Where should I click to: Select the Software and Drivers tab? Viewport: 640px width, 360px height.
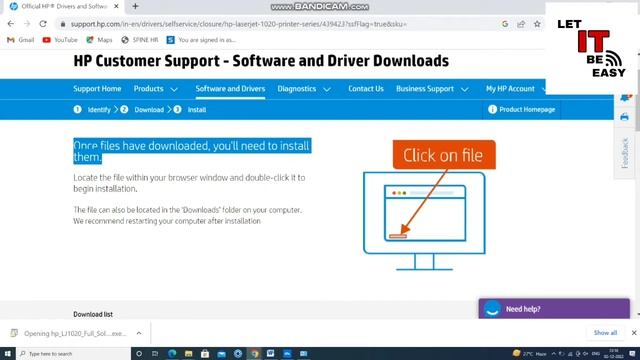coord(230,89)
